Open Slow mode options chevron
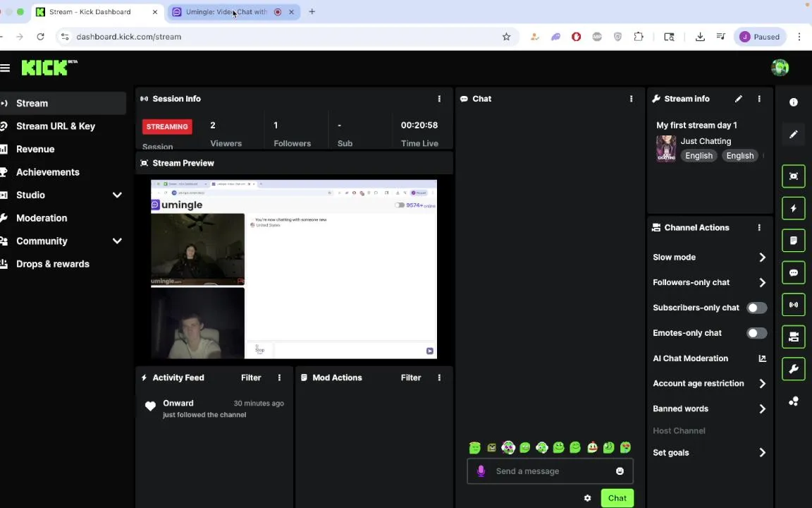The height and width of the screenshot is (508, 812). tap(762, 258)
